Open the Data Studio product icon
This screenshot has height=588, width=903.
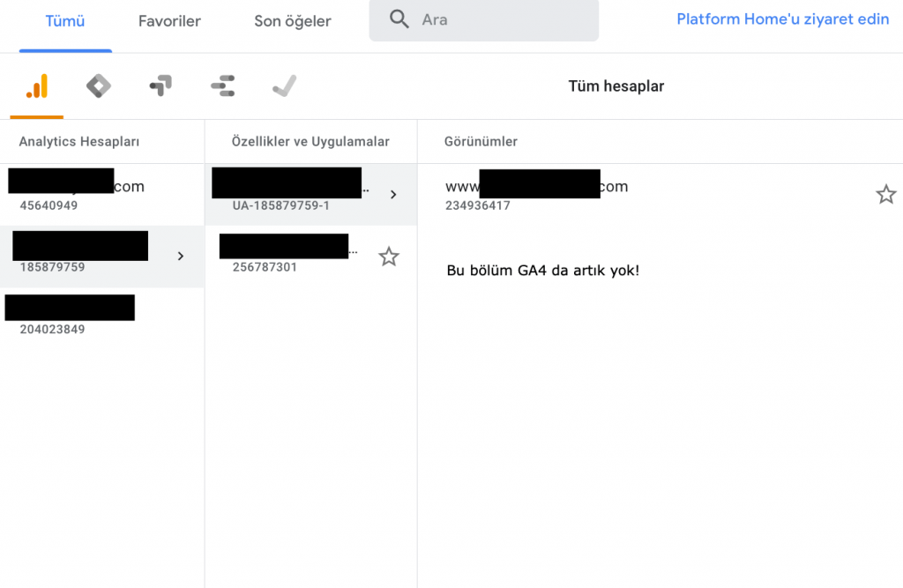(222, 86)
